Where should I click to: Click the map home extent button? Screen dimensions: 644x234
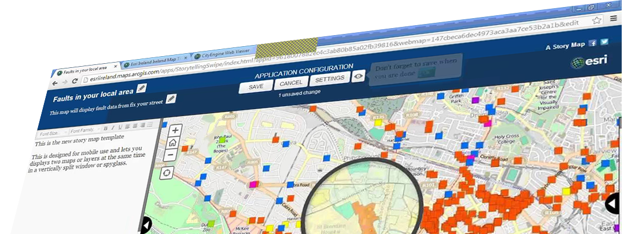click(x=173, y=143)
